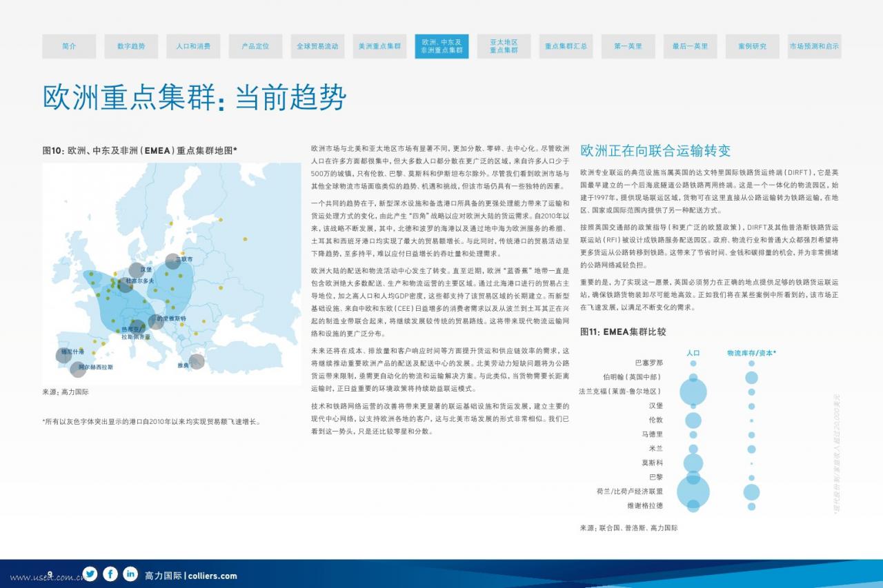Click the 汉堡 row label in chart
The width and height of the screenshot is (883, 588).
[656, 406]
